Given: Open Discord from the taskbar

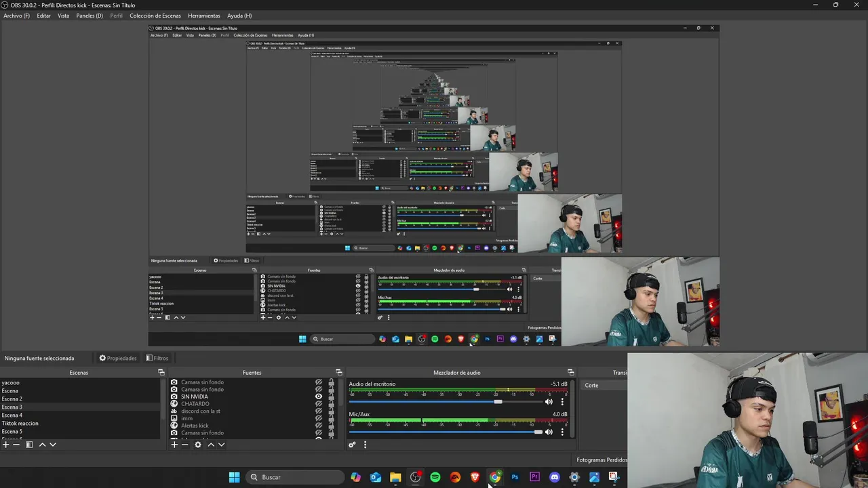Looking at the screenshot, I should (x=555, y=477).
